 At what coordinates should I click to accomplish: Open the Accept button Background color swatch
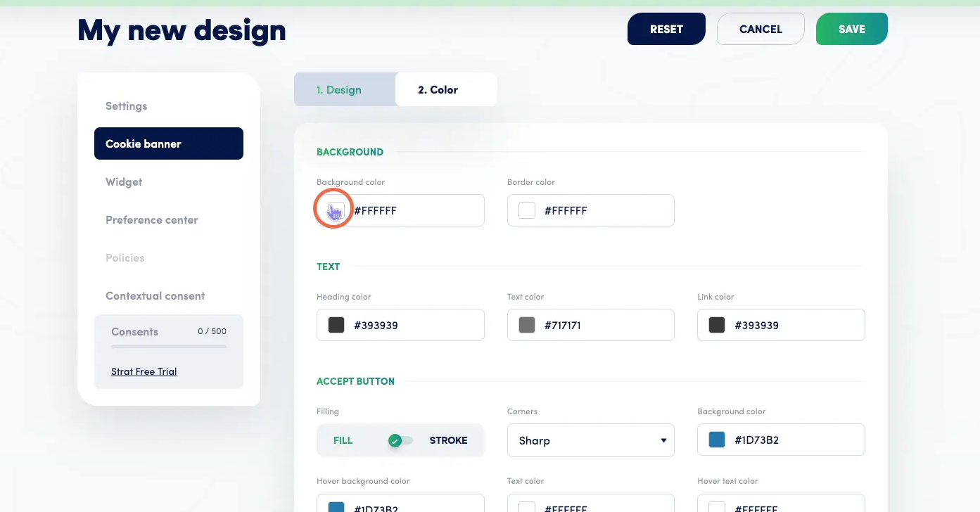click(x=716, y=439)
